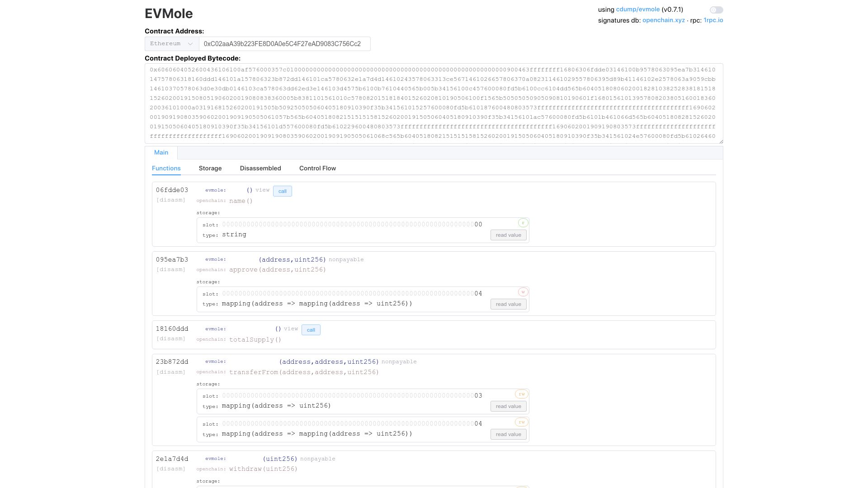Click the contract deployed bytecode text area
The width and height of the screenshot is (868, 488).
(x=434, y=103)
